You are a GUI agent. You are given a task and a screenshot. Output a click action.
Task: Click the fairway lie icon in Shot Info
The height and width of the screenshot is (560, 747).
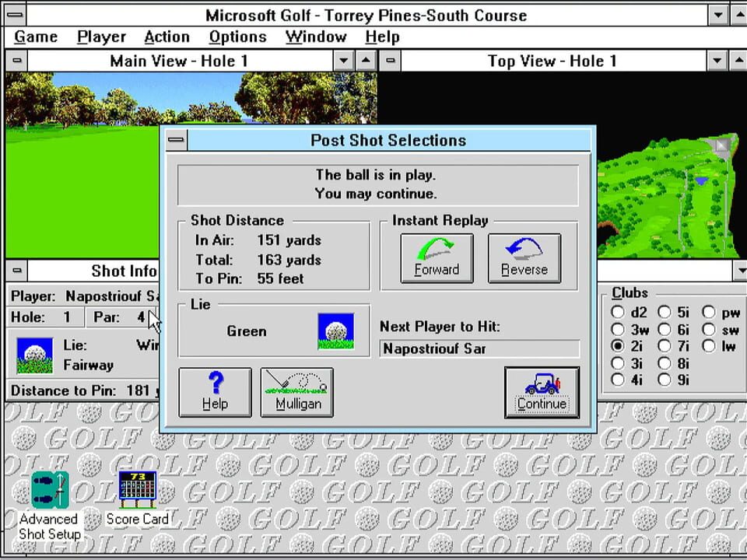point(35,355)
